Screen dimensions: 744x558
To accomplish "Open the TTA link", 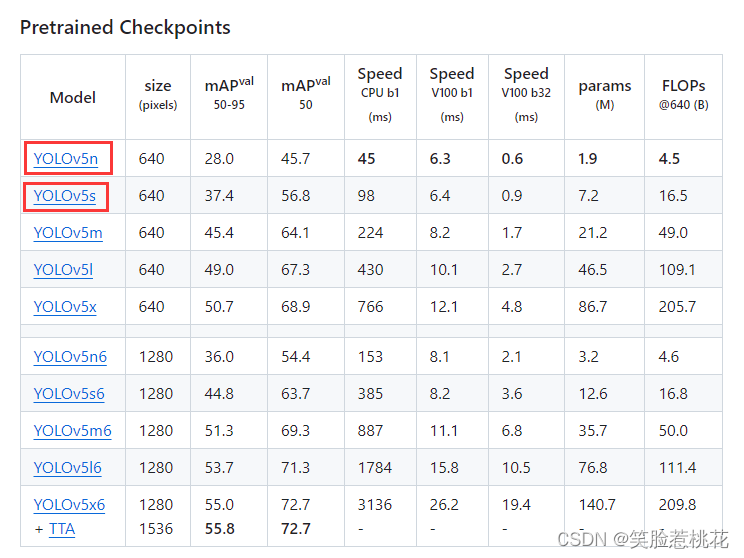I will (61, 528).
